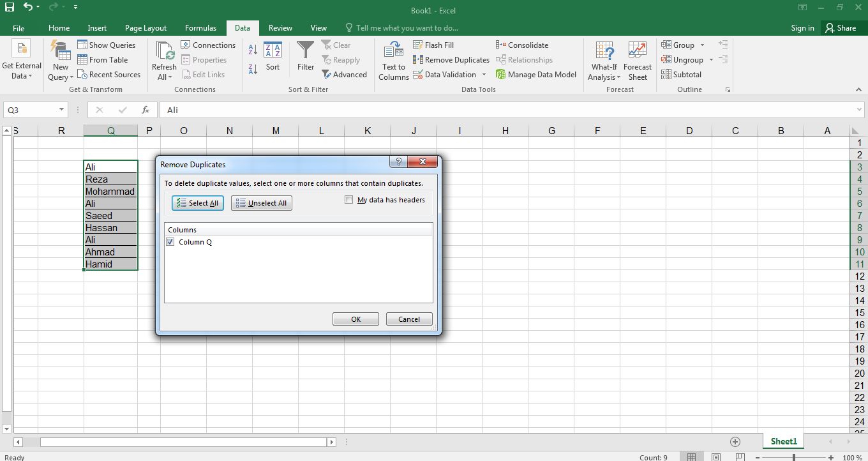Switch to the Insert tab
This screenshot has width=868, height=461.
pyautogui.click(x=97, y=28)
